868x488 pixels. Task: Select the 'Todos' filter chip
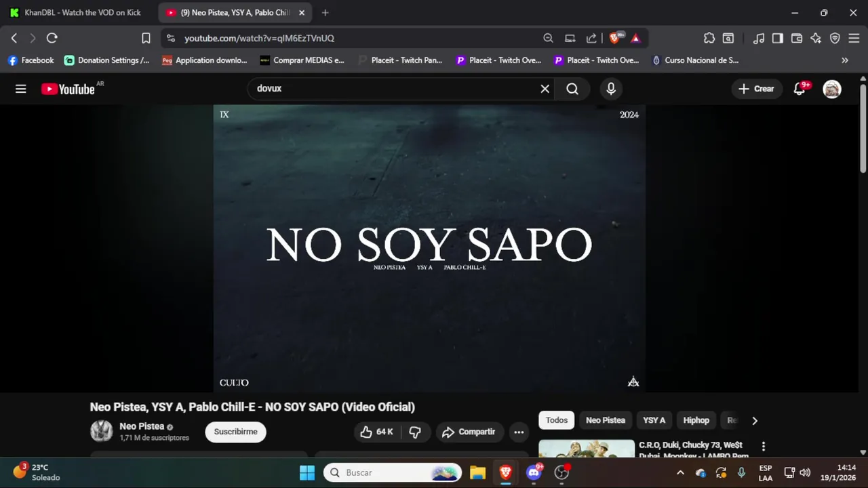click(557, 420)
